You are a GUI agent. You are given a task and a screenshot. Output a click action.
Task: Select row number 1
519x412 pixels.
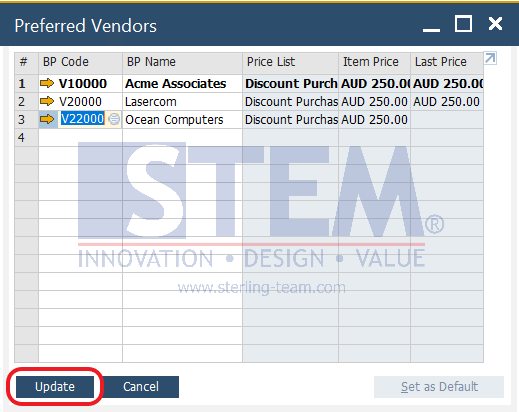(26, 83)
